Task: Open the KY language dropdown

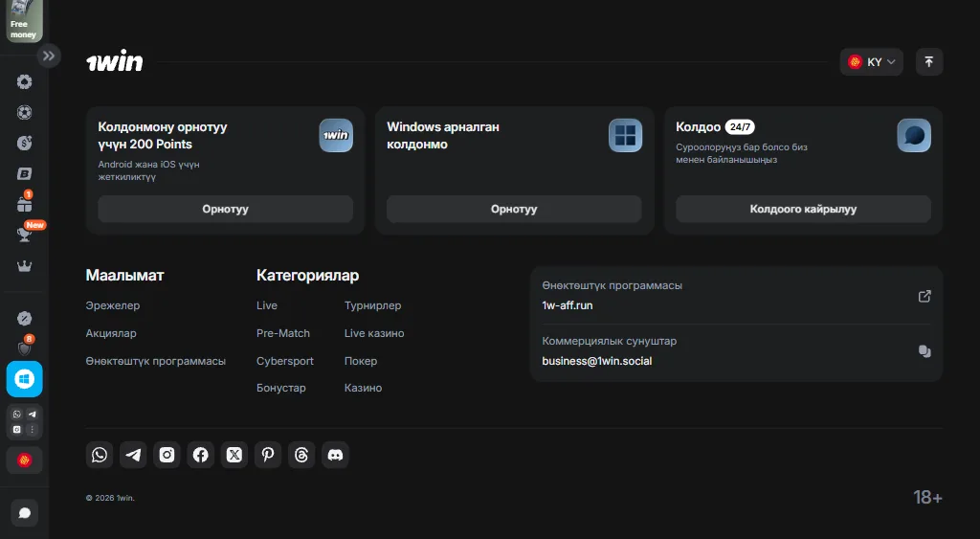Action: pos(871,62)
